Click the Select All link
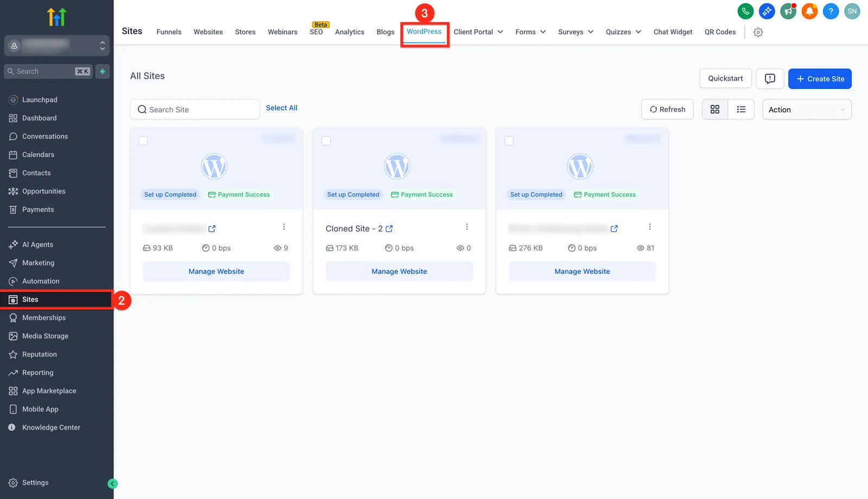This screenshot has height=499, width=868. pyautogui.click(x=282, y=108)
